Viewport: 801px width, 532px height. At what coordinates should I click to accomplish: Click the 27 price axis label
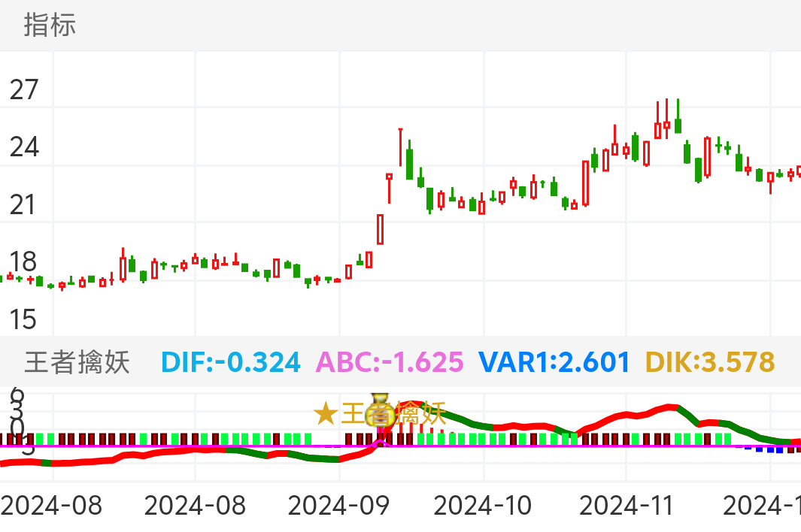pyautogui.click(x=24, y=90)
